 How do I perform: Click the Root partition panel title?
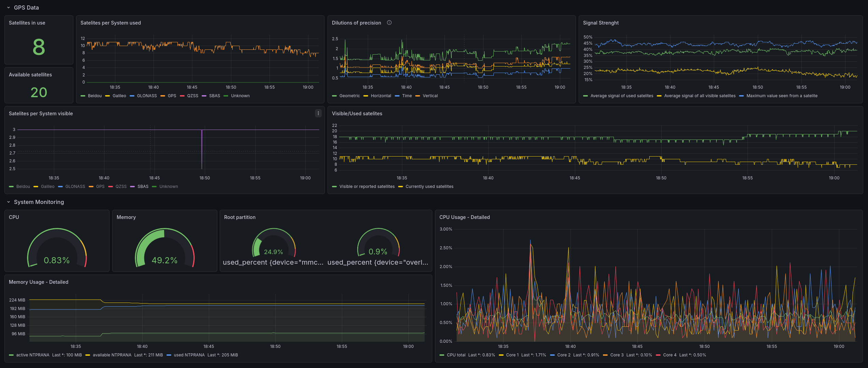[x=240, y=217]
